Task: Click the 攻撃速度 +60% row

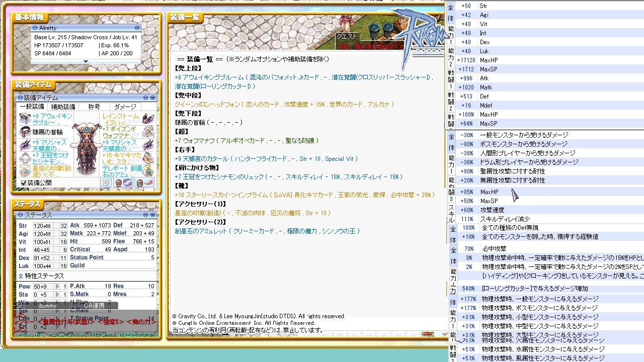Action: click(x=550, y=210)
